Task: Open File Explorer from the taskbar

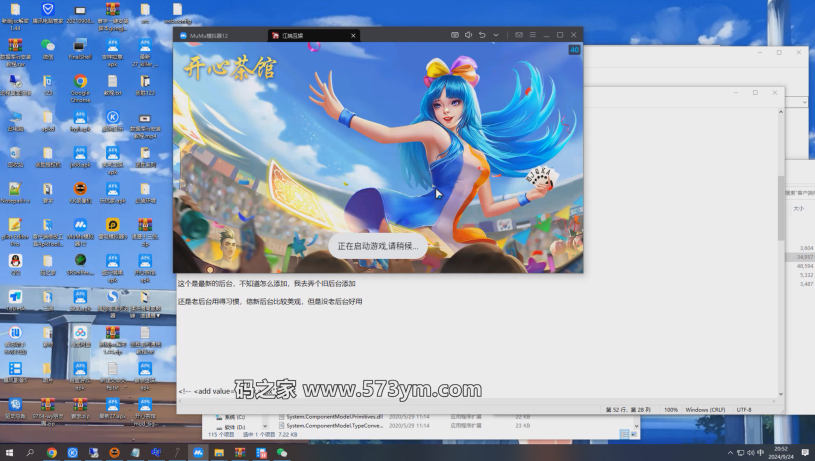Action: (x=219, y=453)
